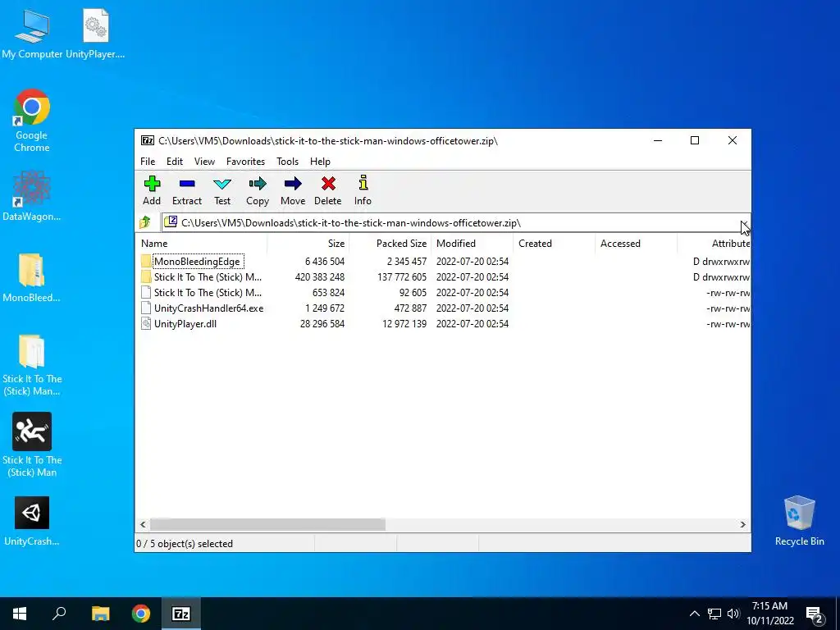Open File Explorer from the taskbar
The width and height of the screenshot is (840, 630).
(100, 614)
